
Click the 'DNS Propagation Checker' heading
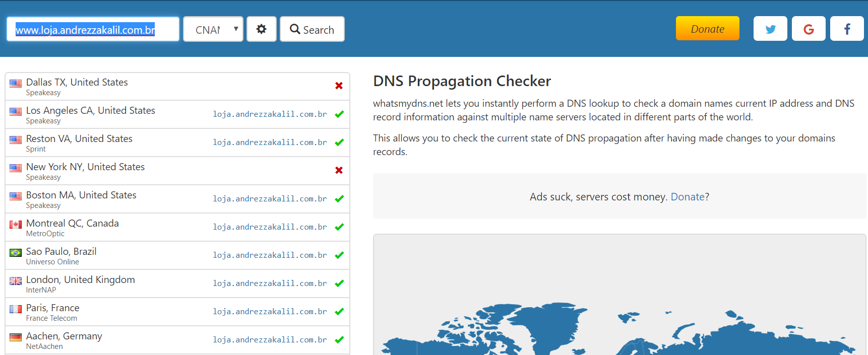(462, 81)
